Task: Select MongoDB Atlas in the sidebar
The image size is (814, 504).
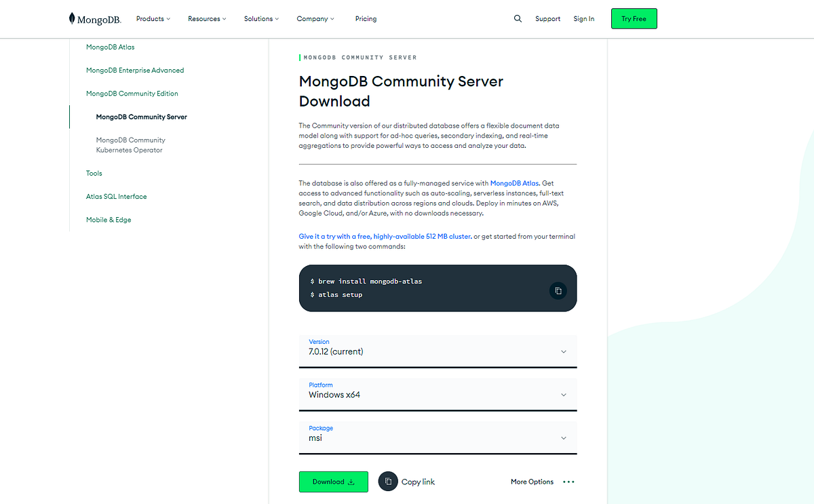Action: coord(109,47)
